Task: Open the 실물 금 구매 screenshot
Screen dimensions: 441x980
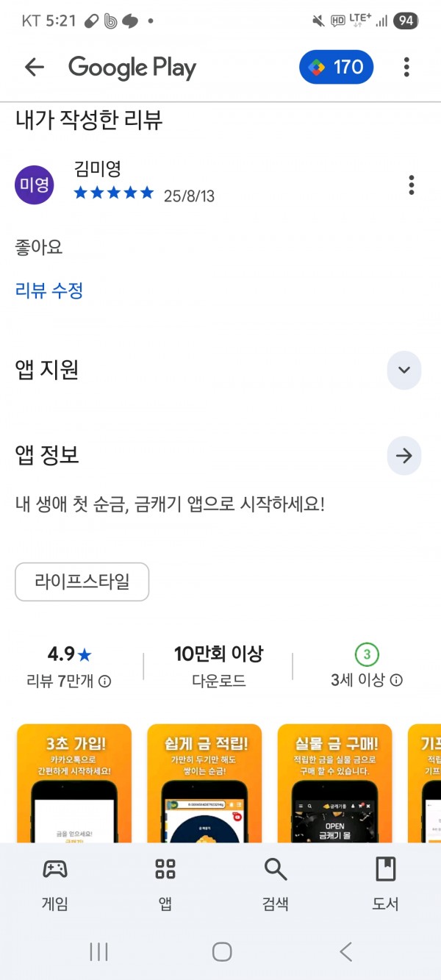Action: click(x=334, y=784)
